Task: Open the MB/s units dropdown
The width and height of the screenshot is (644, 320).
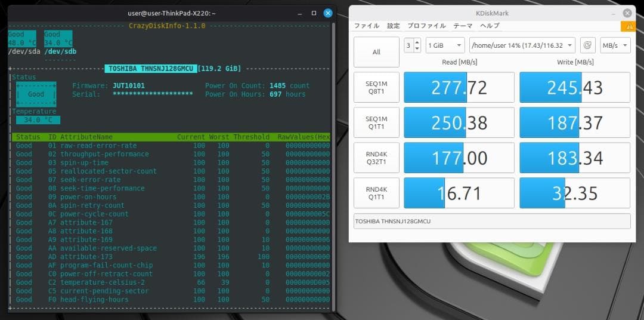Action: (617, 45)
